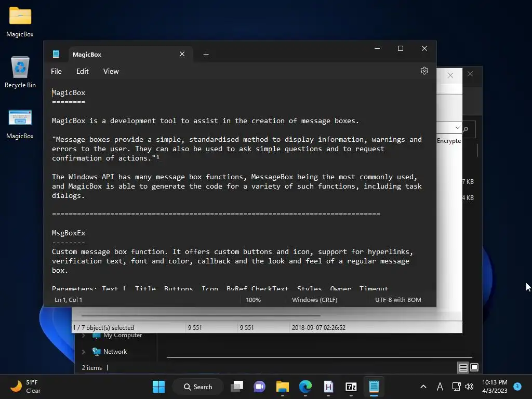Click Ln 1, Col 1 status indicator
Image resolution: width=532 pixels, height=399 pixels.
coord(68,300)
